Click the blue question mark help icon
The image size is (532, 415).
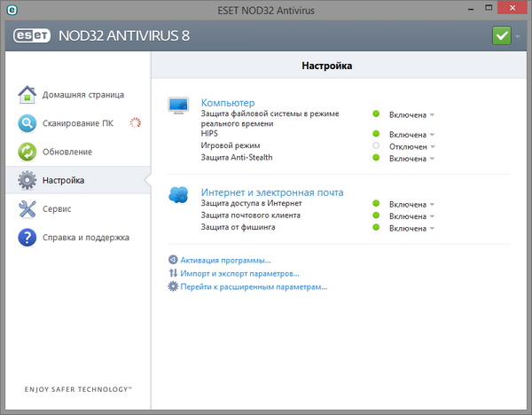(x=27, y=238)
